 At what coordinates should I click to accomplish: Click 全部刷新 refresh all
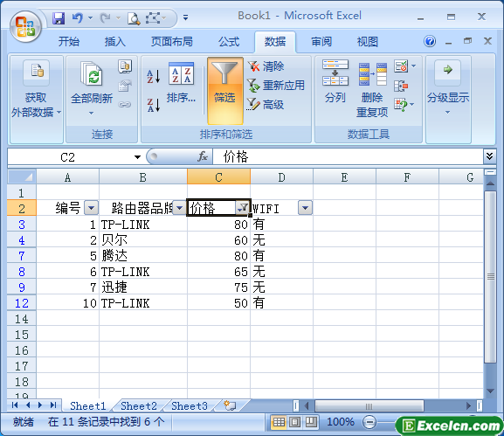click(92, 88)
